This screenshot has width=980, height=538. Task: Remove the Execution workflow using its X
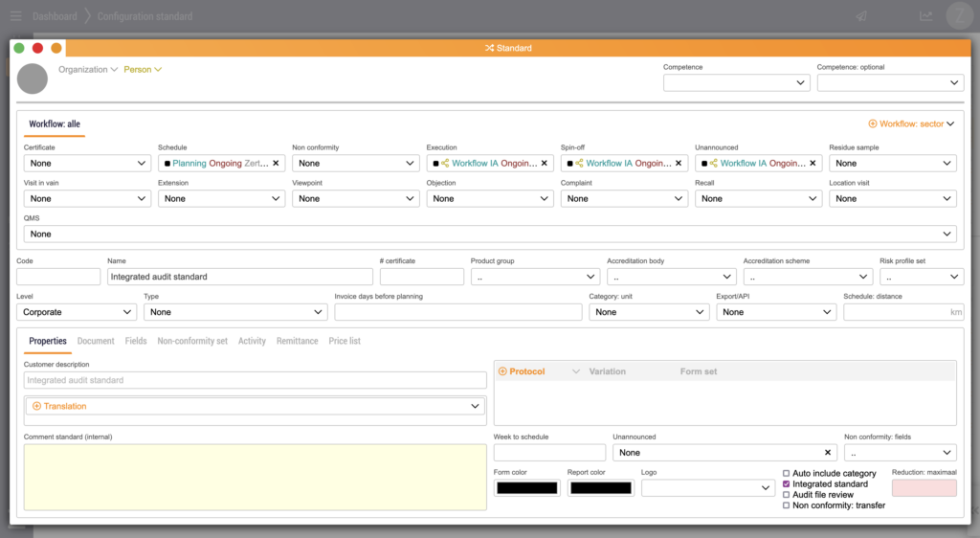[544, 164]
